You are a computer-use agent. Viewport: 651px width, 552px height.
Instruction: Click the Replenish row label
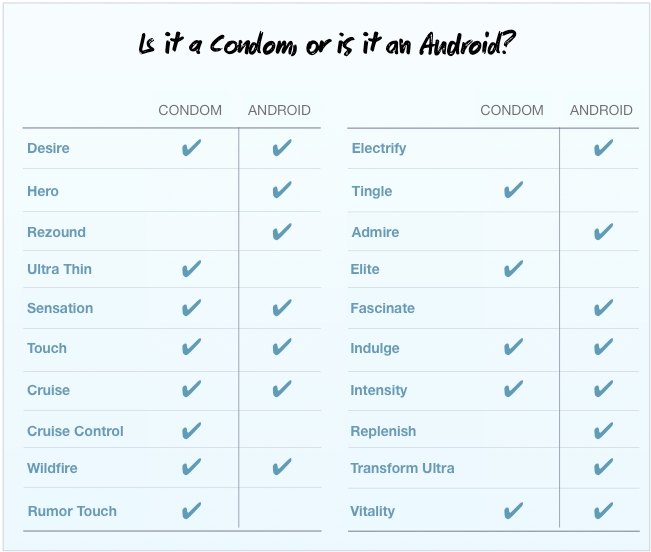[x=383, y=431]
